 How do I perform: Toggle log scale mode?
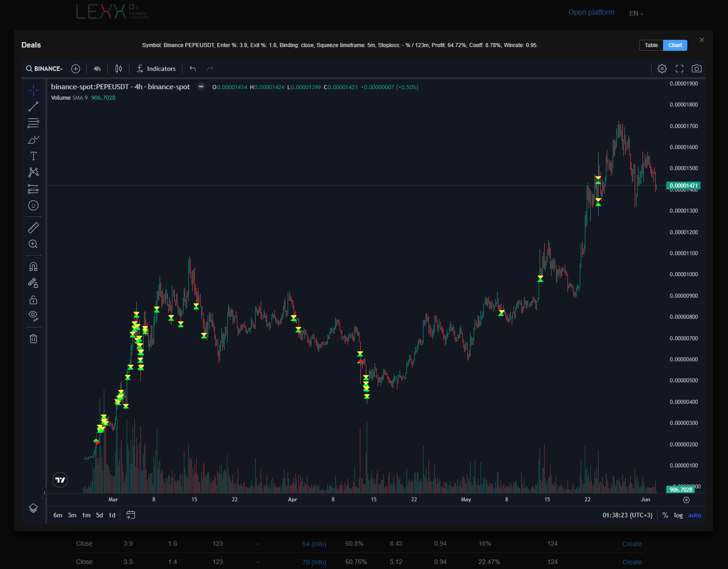coord(678,515)
